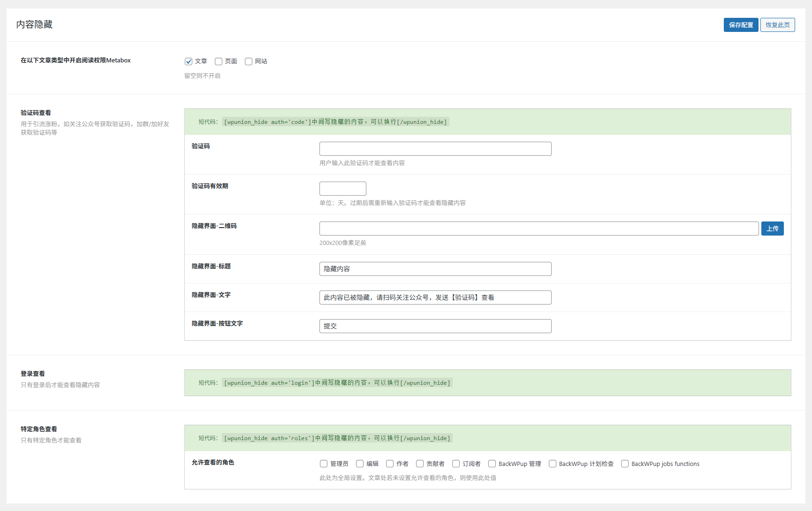Uncheck the 文章 post type checkbox
812x511 pixels.
(189, 61)
